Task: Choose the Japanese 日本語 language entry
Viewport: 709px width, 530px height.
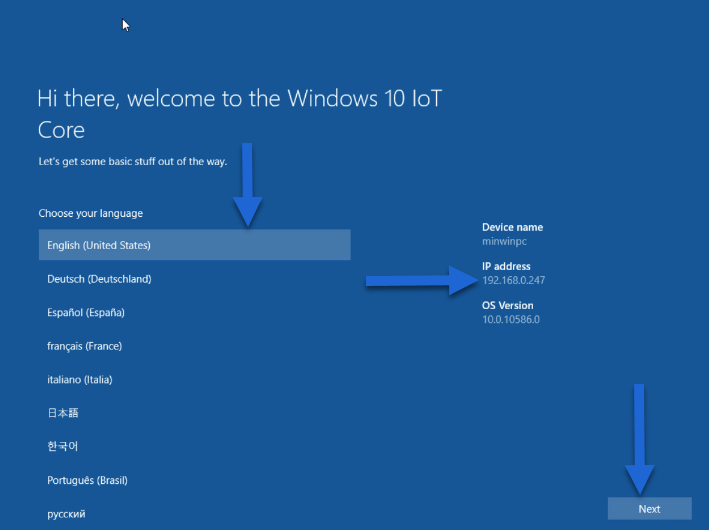Action: (x=194, y=413)
